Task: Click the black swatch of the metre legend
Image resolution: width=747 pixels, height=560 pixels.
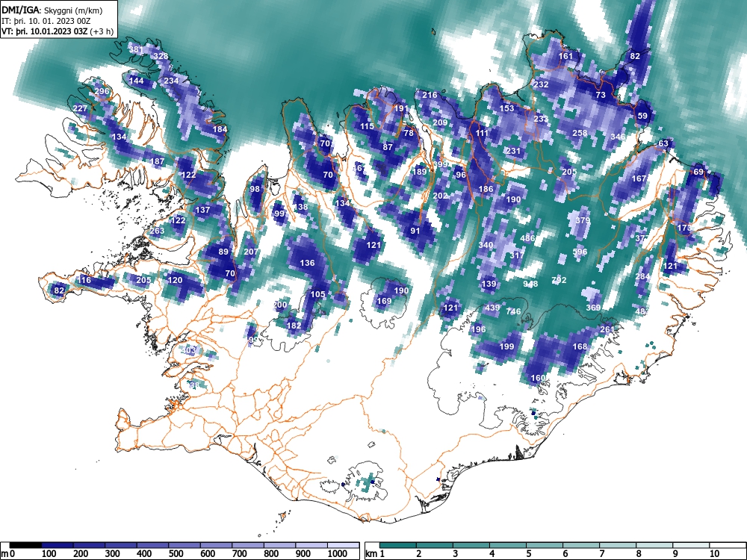Action: [x=25, y=545]
